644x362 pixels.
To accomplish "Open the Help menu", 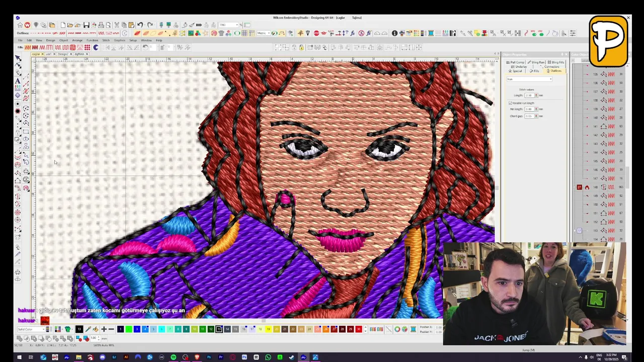I will [x=159, y=40].
